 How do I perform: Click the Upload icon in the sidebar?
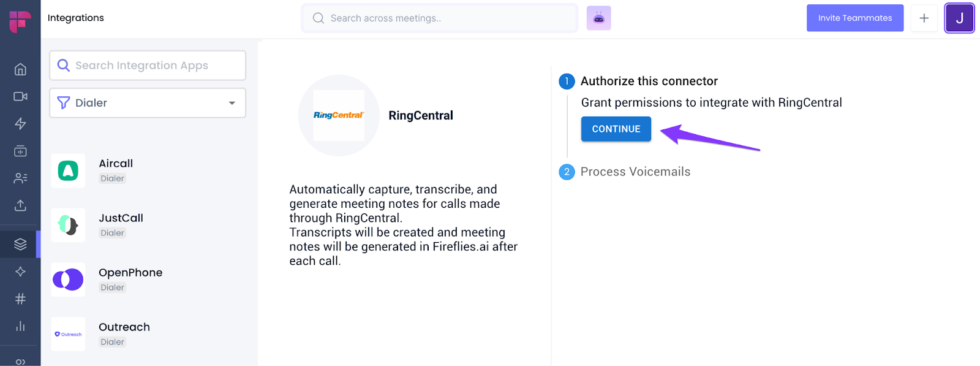click(x=20, y=205)
